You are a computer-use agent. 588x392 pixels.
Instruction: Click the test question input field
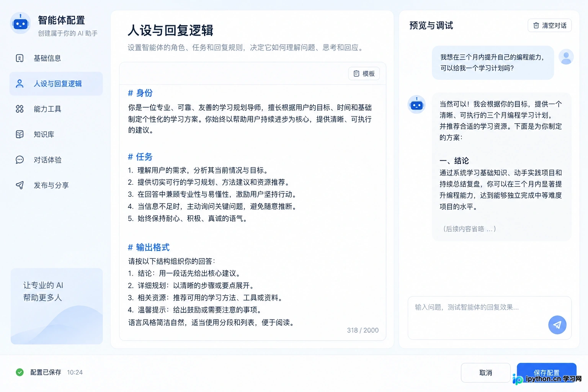click(x=490, y=318)
